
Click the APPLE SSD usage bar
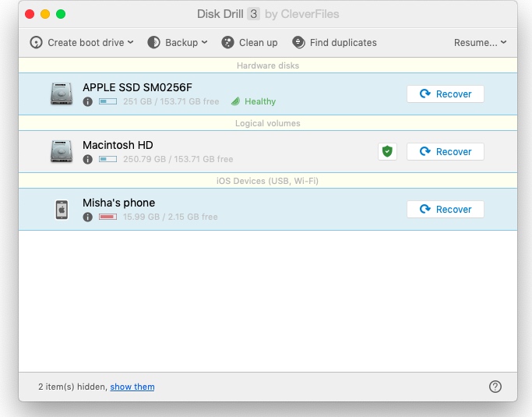point(108,101)
